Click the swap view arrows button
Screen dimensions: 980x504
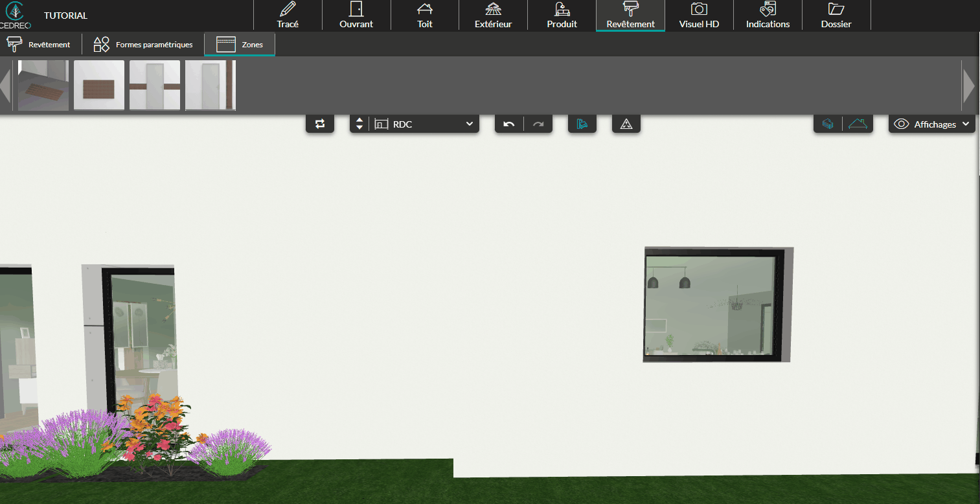(x=320, y=124)
